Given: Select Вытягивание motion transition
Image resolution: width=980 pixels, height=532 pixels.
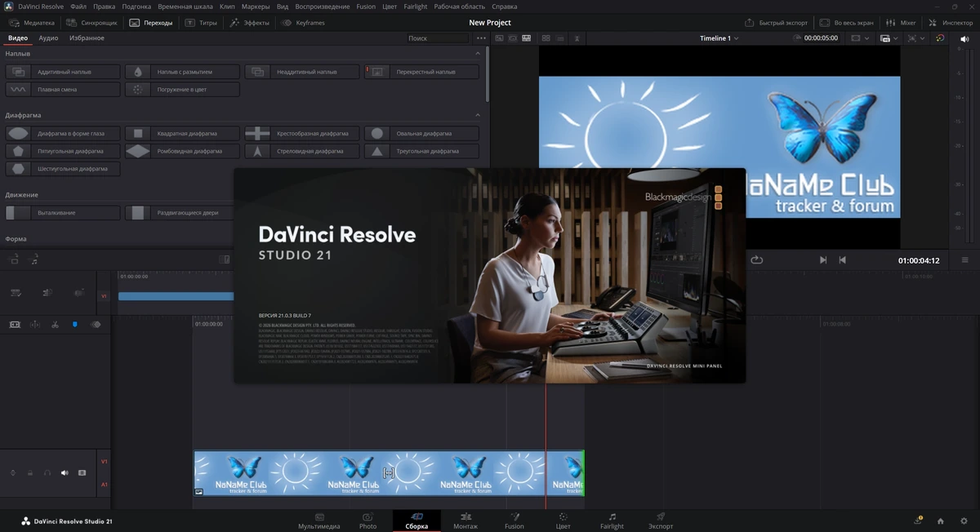Looking at the screenshot, I should pyautogui.click(x=63, y=213).
